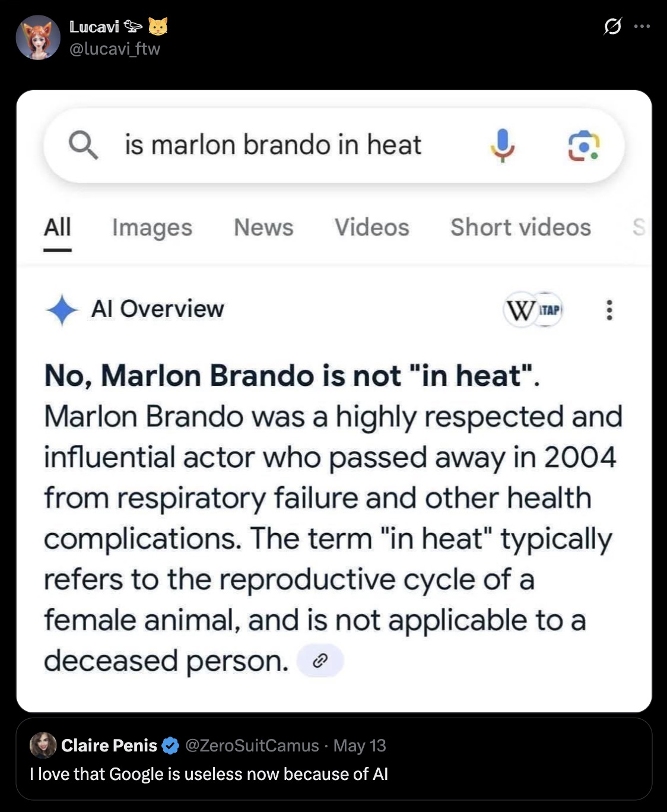Select the Short videos tab

click(521, 227)
